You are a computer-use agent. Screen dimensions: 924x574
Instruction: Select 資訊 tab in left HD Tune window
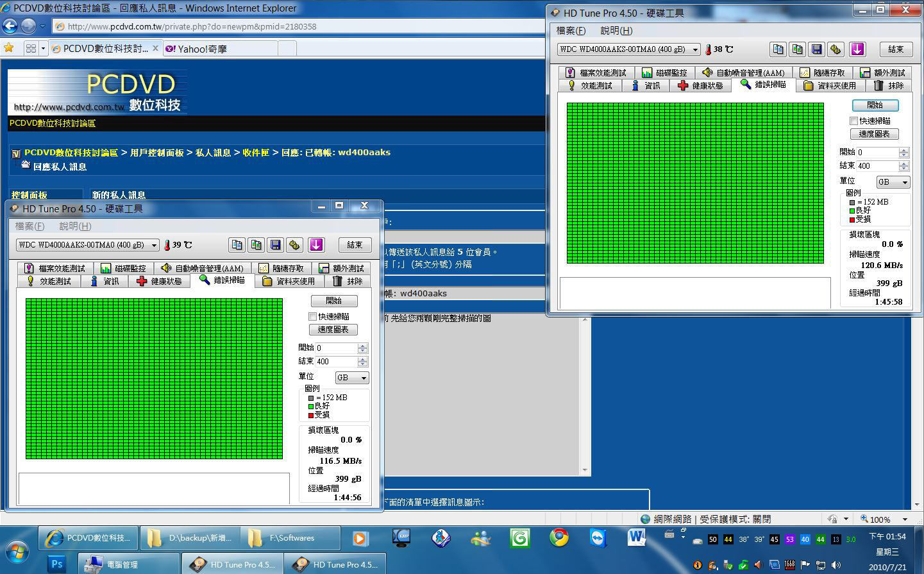click(106, 282)
